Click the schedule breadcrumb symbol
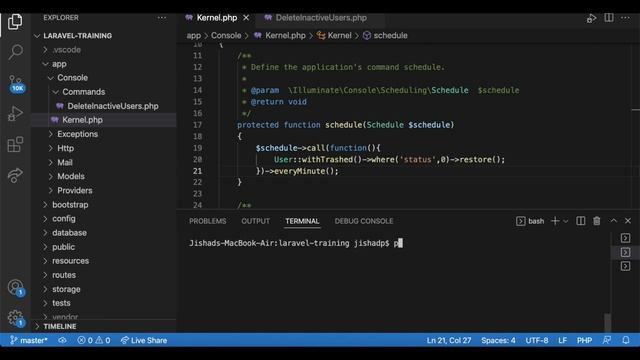The image size is (640, 360). coord(385,36)
